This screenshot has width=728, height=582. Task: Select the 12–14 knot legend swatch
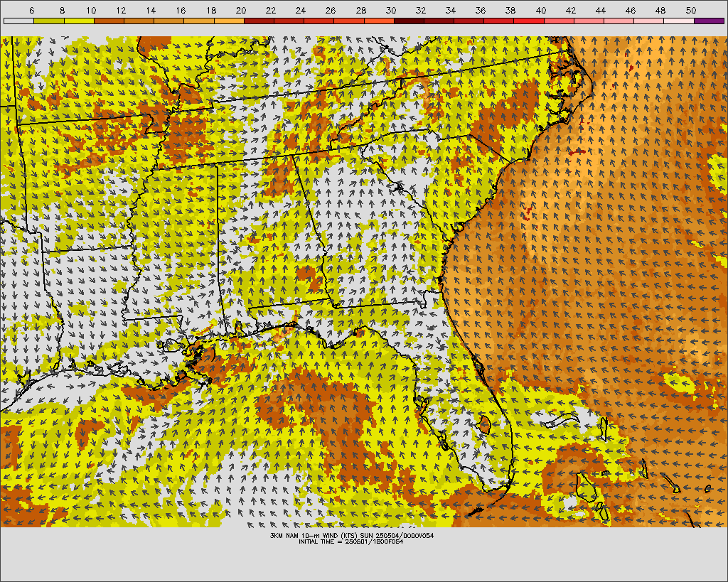tap(139, 21)
